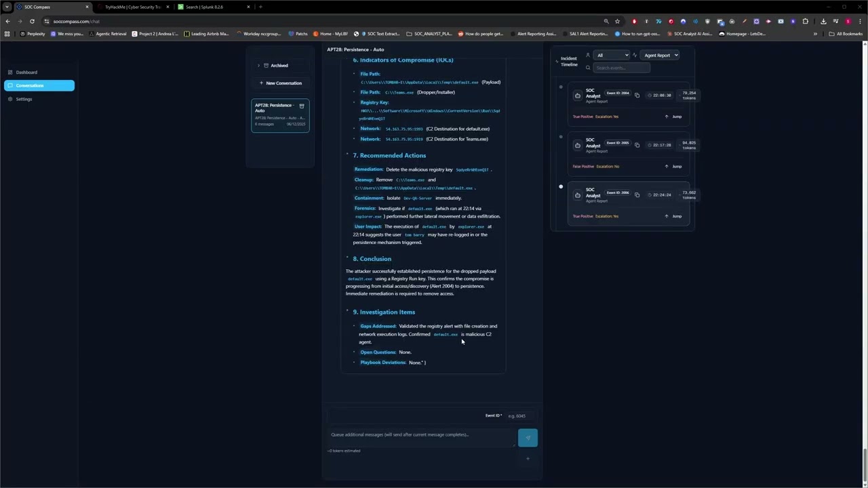This screenshot has height=488, width=868.
Task: Click the 79,254 tokens badge
Action: pyautogui.click(x=689, y=96)
